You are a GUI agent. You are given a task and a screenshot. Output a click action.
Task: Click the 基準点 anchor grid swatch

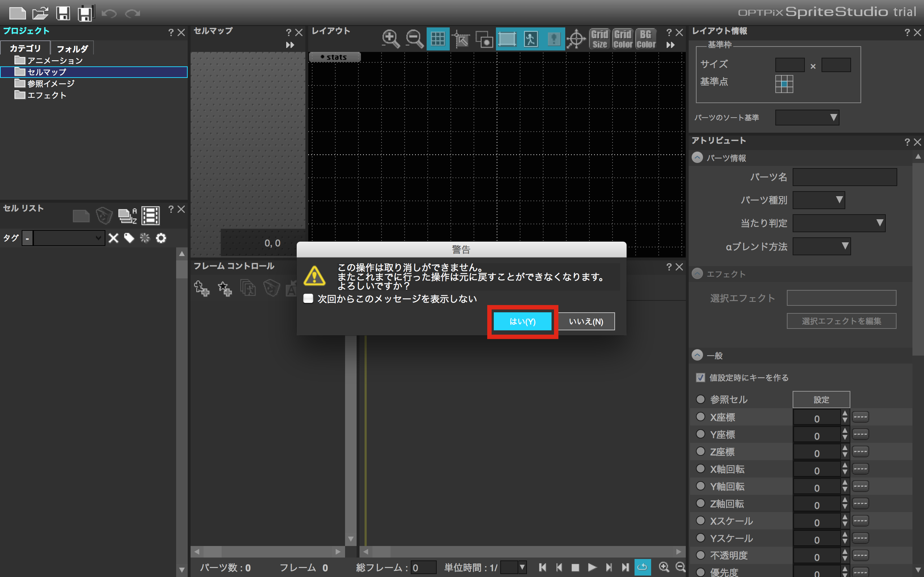point(784,84)
